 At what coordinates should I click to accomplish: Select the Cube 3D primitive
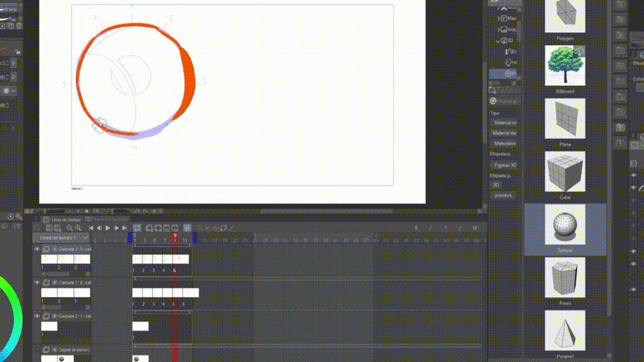point(565,172)
